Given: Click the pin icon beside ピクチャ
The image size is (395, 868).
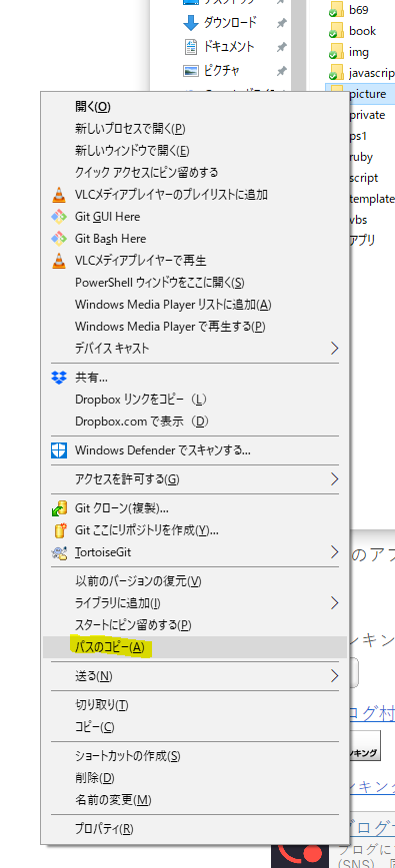Looking at the screenshot, I should coord(281,71).
